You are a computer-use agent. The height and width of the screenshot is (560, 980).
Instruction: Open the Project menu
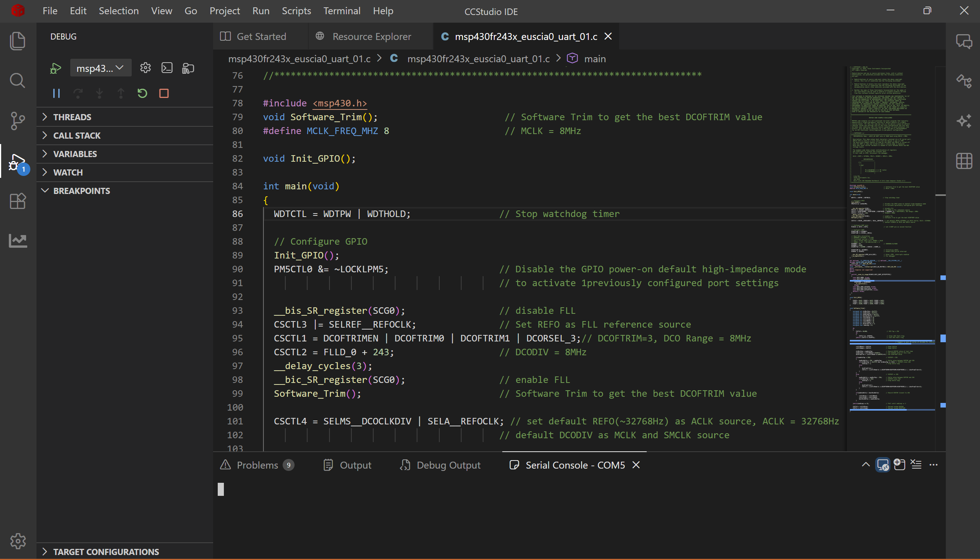coord(225,11)
